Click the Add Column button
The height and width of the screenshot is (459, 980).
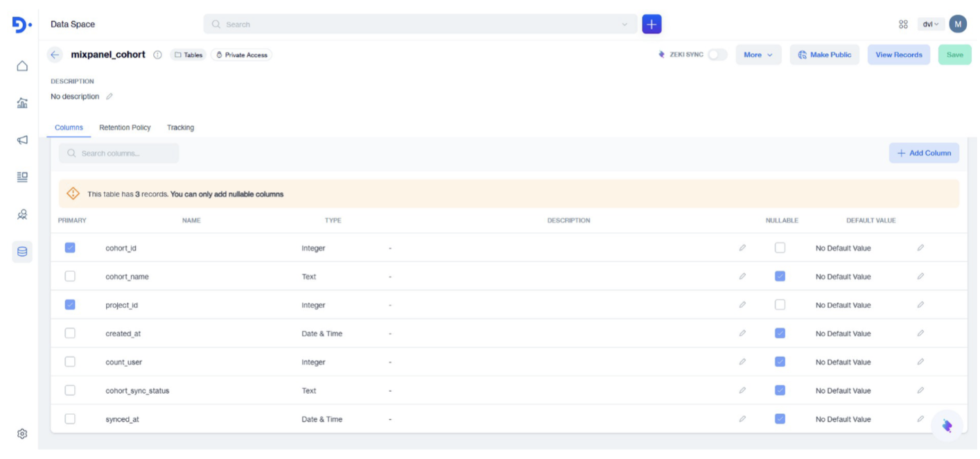pos(924,153)
